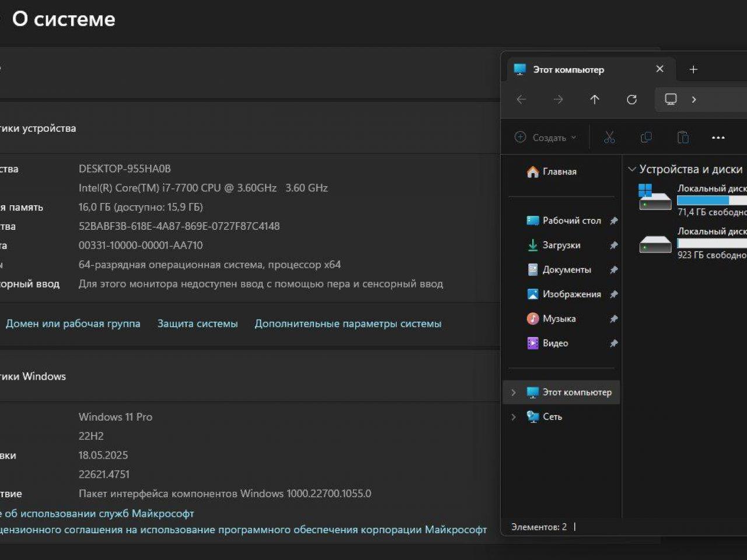Click the Paste clipboard icon
Screen dimensions: 747x560
click(683, 138)
